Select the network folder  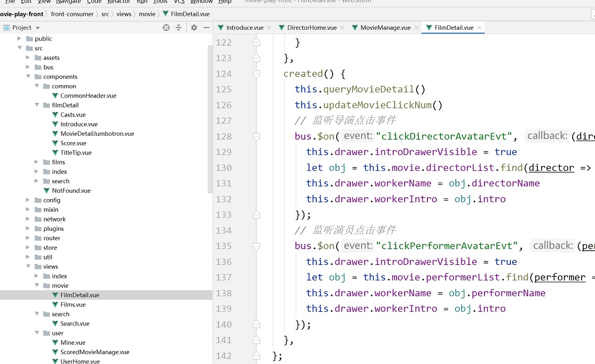click(x=55, y=219)
